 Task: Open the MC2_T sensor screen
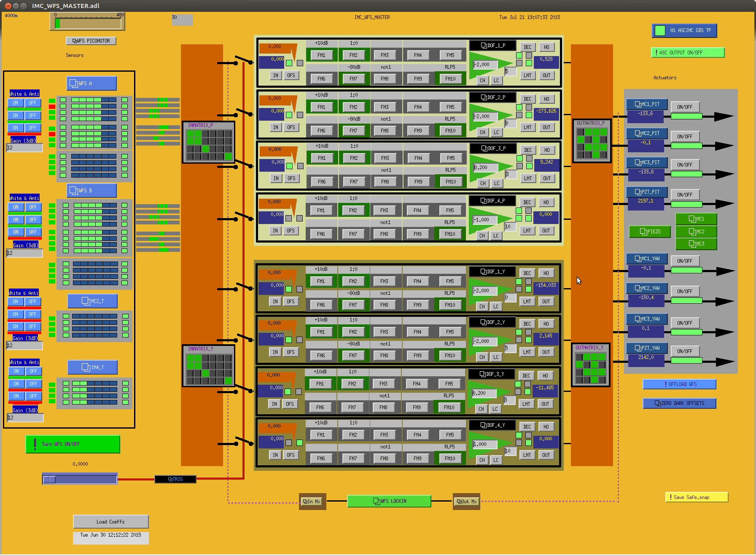point(92,301)
